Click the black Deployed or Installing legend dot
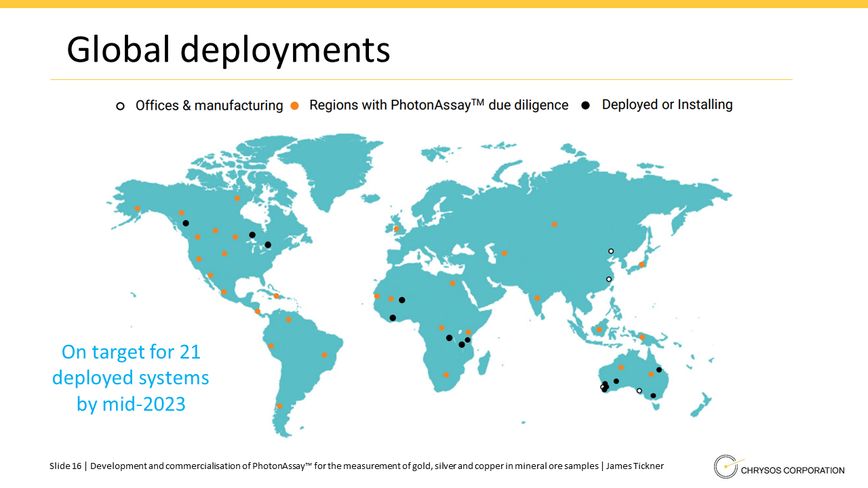Image resolution: width=868 pixels, height=488 pixels. (x=586, y=105)
